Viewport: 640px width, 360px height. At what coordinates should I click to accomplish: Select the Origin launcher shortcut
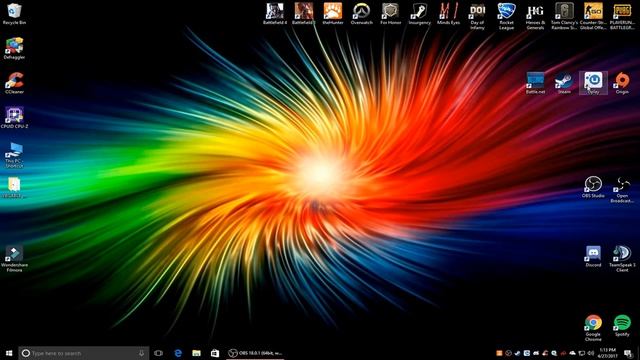622,83
